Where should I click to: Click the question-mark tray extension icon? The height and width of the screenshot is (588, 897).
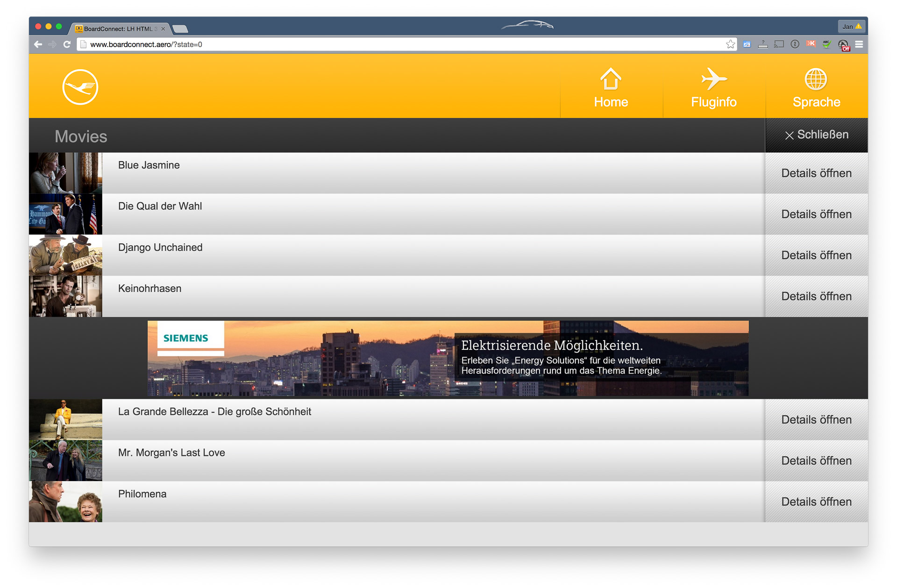click(763, 44)
